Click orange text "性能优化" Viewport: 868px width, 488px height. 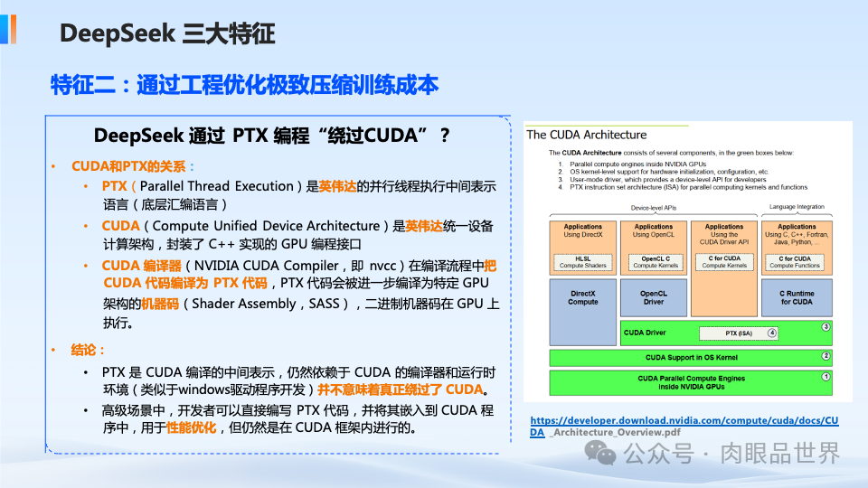191,427
